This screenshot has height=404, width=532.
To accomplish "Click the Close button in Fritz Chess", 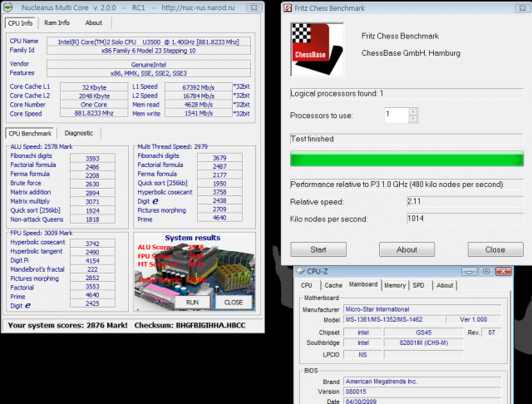I will click(495, 249).
